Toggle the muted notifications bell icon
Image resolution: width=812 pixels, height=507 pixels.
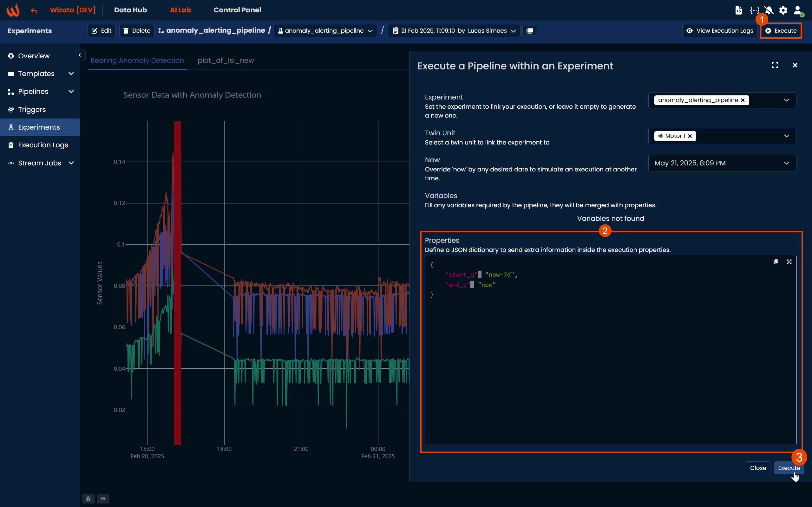(x=769, y=10)
